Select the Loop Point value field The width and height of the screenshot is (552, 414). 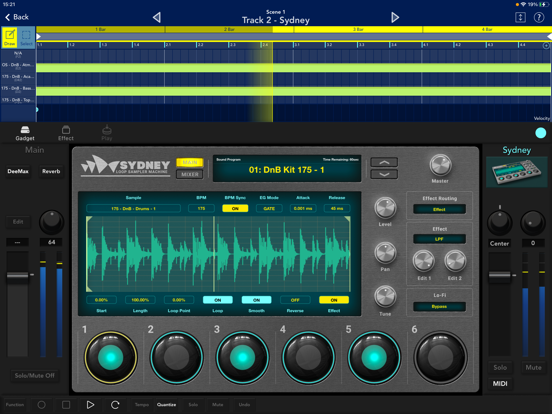(179, 300)
